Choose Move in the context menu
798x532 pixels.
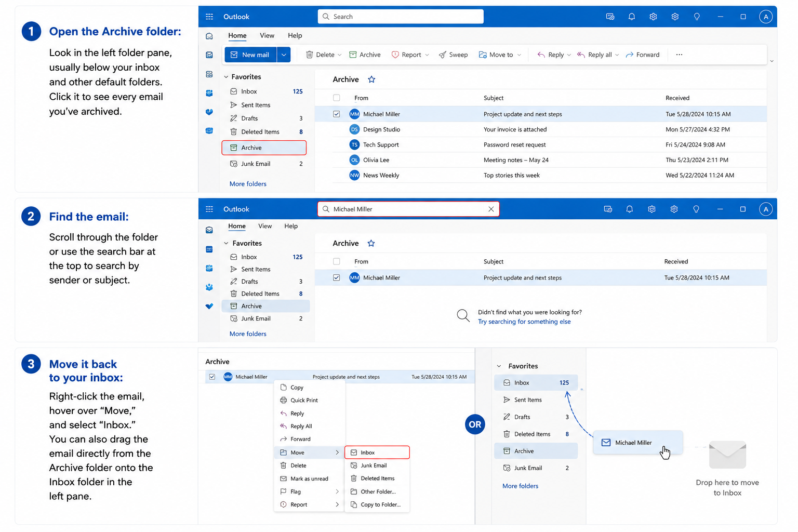[x=309, y=453]
